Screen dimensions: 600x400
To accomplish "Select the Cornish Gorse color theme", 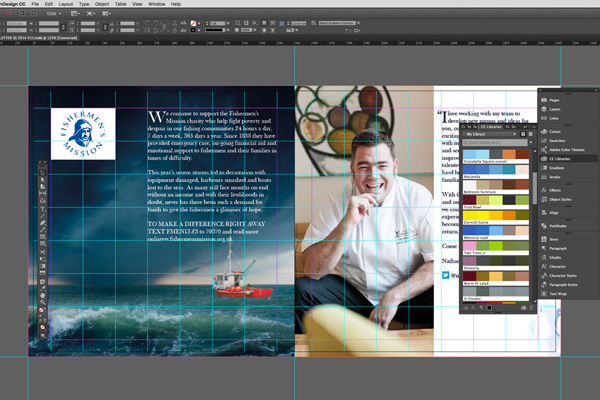I will [x=496, y=218].
